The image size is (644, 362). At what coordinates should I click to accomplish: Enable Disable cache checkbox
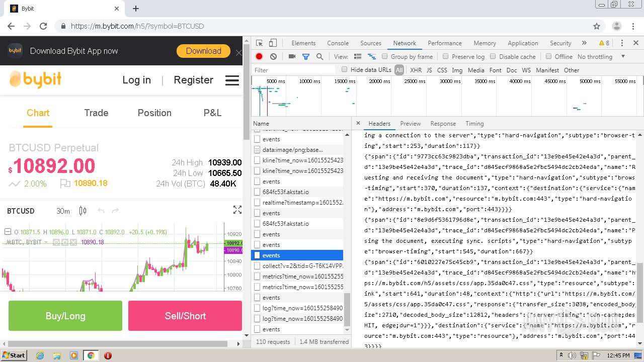tap(493, 57)
